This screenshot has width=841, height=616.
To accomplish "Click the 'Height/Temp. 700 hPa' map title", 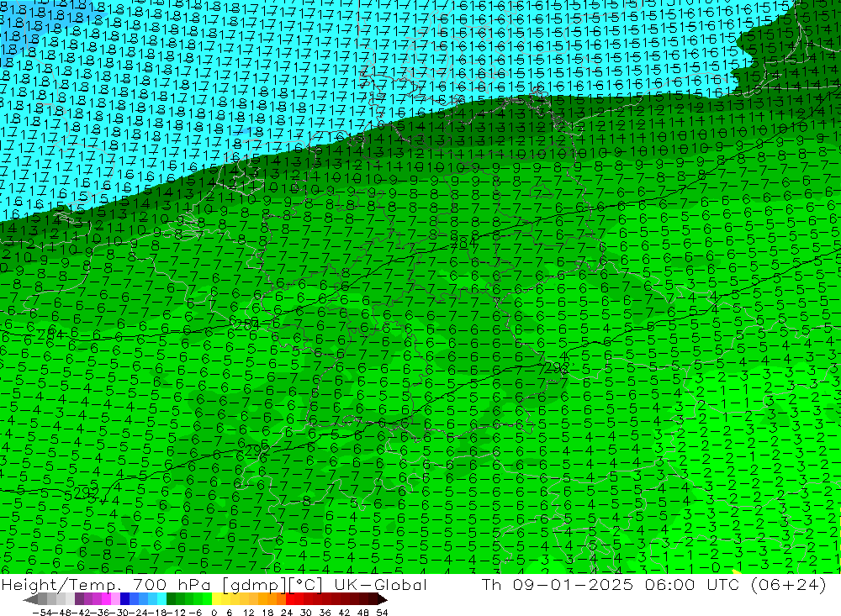I will point(108,585).
